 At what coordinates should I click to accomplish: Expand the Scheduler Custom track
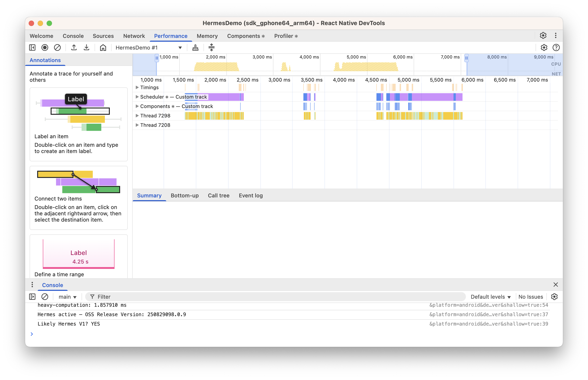tap(137, 97)
